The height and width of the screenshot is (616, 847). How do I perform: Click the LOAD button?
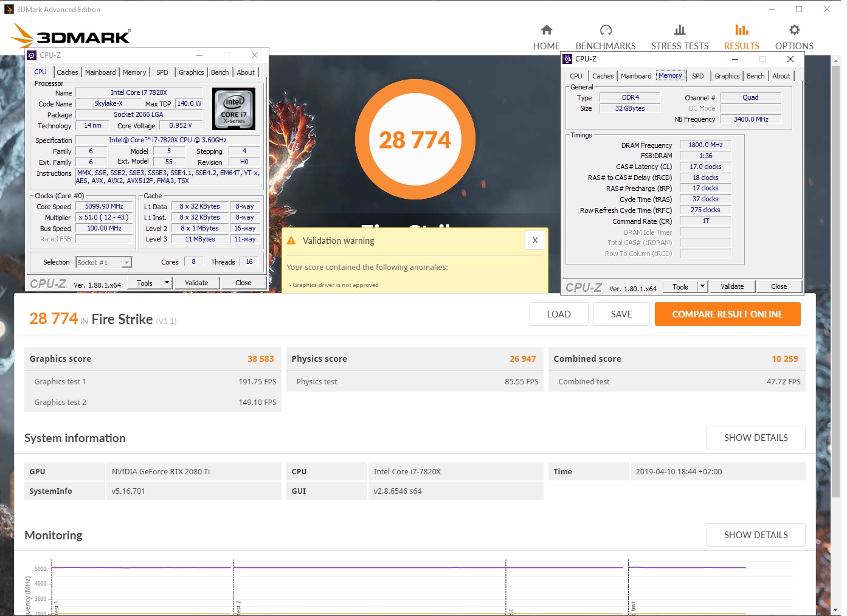coord(559,314)
